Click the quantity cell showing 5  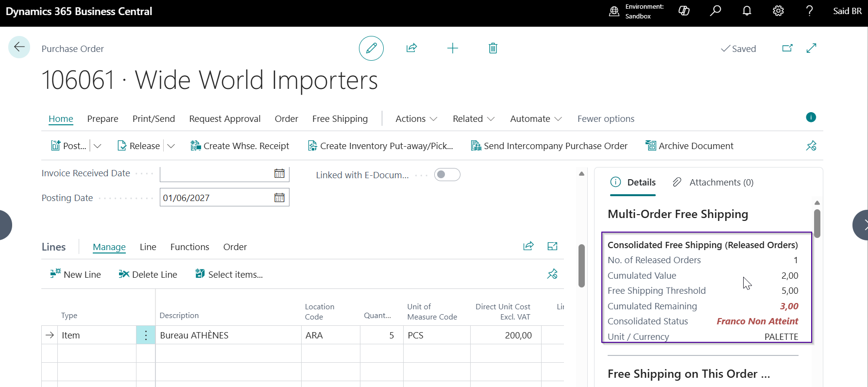381,335
